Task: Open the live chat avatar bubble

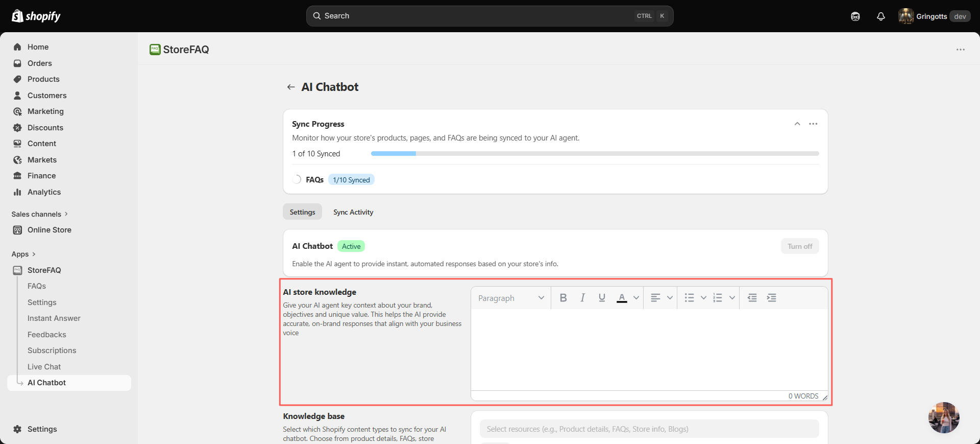Action: pyautogui.click(x=944, y=417)
